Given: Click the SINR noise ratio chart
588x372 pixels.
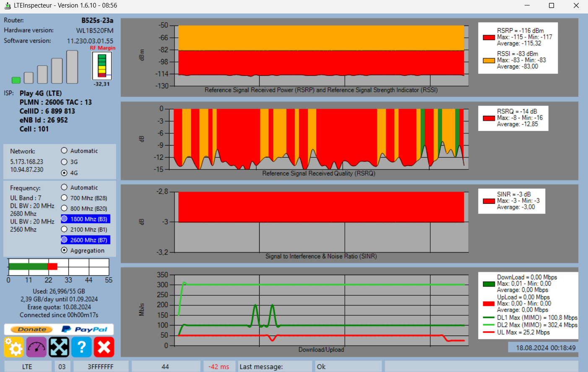Looking at the screenshot, I should tap(322, 222).
